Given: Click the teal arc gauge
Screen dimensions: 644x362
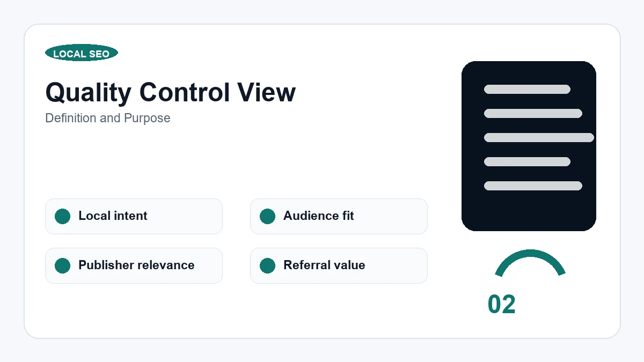Looking at the screenshot, I should click(530, 262).
